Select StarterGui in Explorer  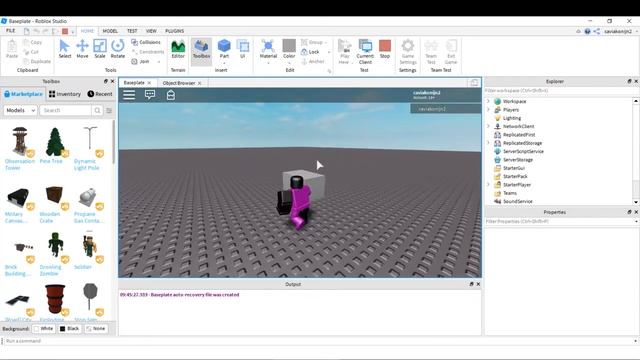pyautogui.click(x=513, y=168)
